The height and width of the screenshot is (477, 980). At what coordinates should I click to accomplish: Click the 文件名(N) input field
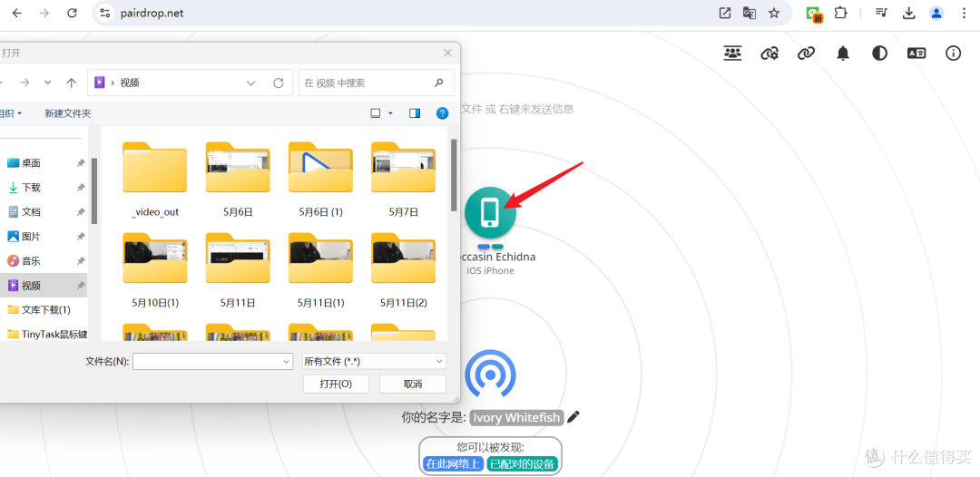(212, 361)
